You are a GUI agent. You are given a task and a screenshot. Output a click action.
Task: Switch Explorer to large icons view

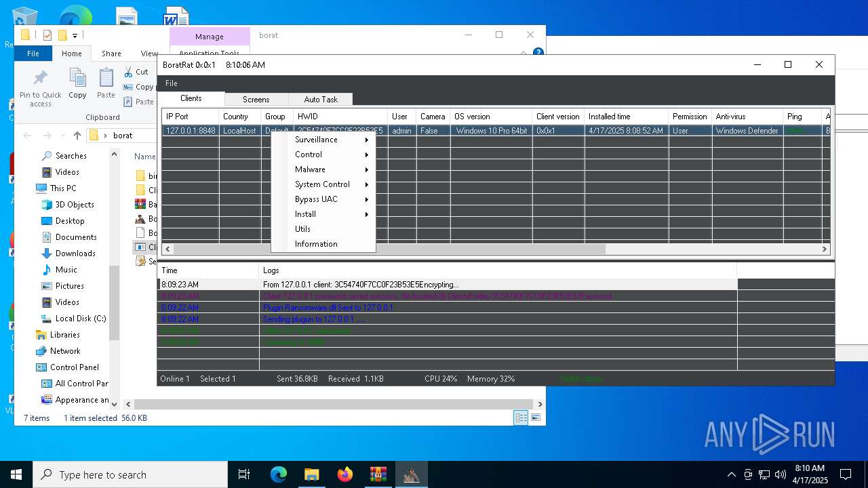pyautogui.click(x=536, y=418)
